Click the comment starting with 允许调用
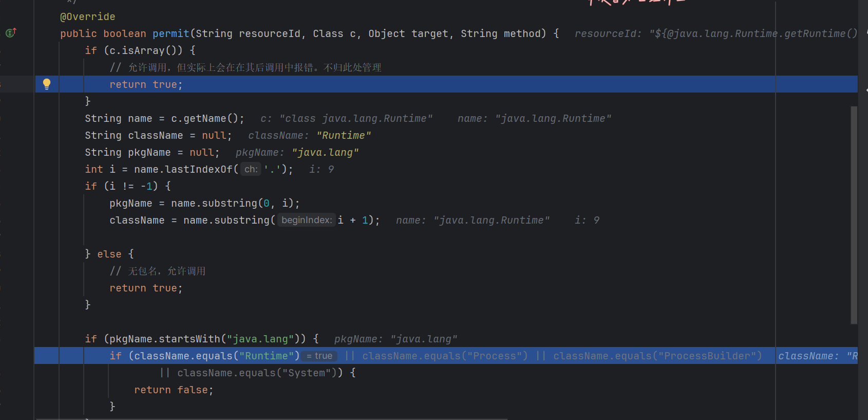This screenshot has width=868, height=420. tap(246, 67)
